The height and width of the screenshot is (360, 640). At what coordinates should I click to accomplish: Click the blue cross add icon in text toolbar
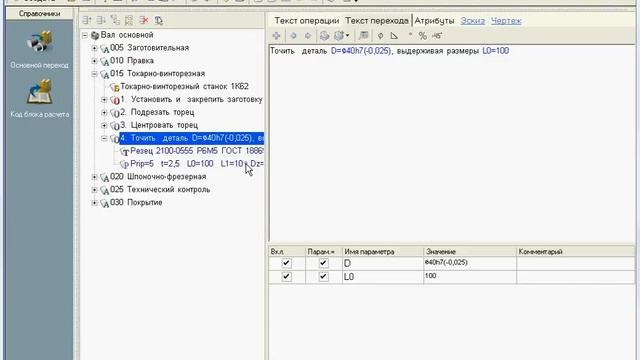[x=276, y=36]
